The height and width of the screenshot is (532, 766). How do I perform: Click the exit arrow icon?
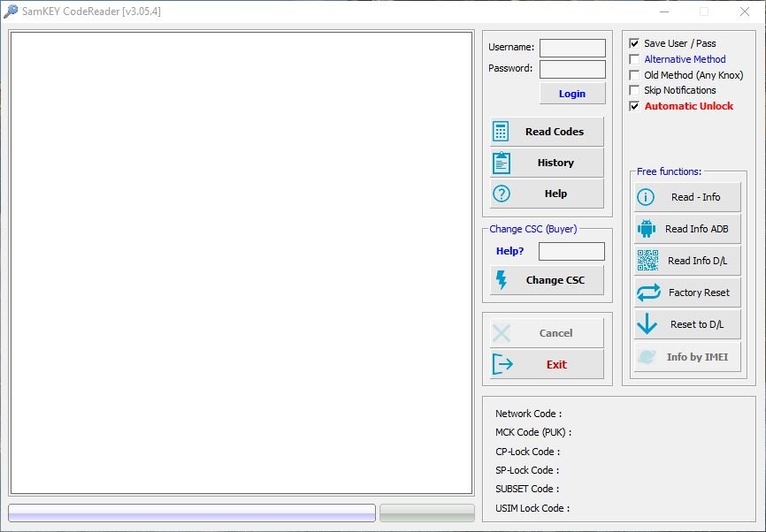502,364
